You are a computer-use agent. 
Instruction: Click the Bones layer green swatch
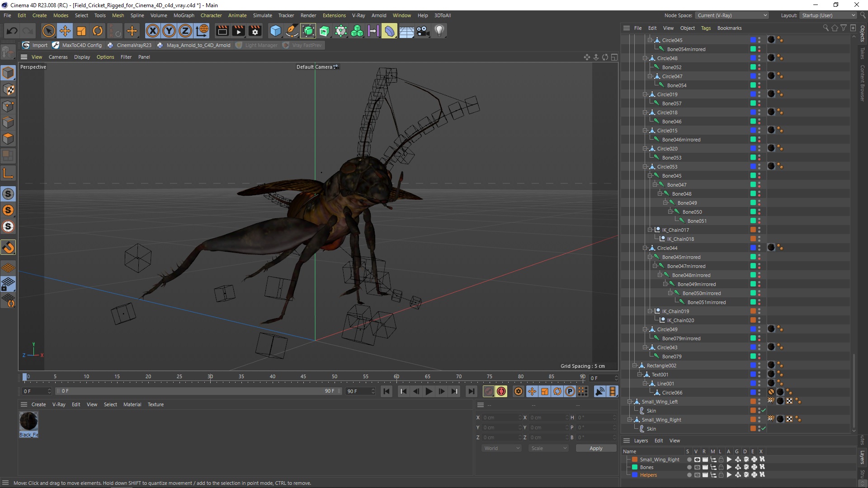[x=635, y=467]
